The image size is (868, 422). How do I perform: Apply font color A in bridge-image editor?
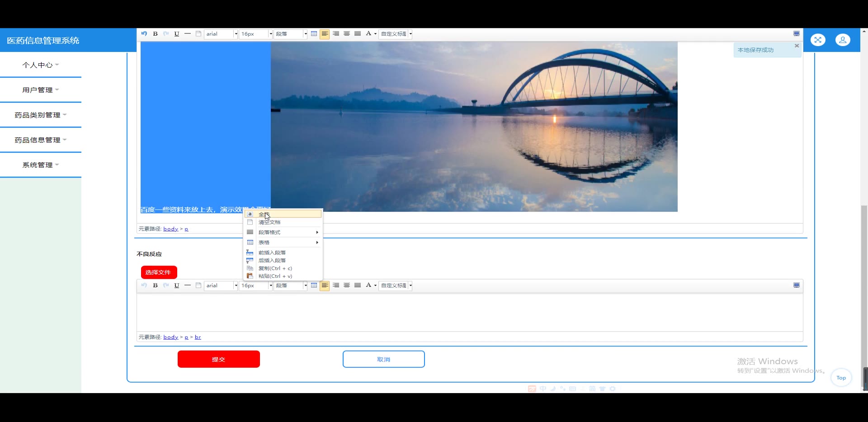point(368,34)
